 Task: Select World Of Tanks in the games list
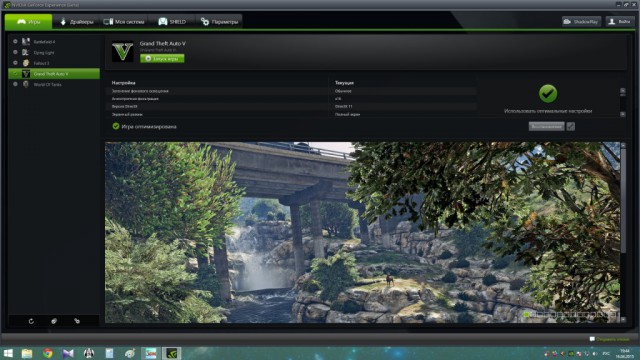pos(54,84)
